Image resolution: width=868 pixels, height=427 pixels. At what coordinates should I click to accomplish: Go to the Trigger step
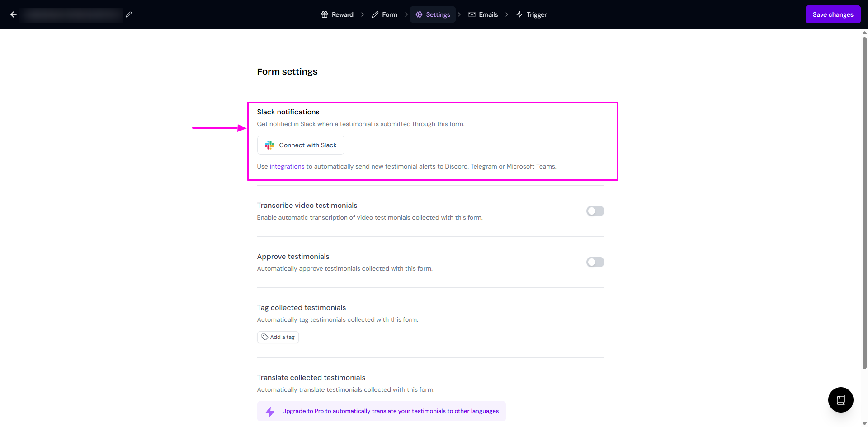(x=532, y=14)
